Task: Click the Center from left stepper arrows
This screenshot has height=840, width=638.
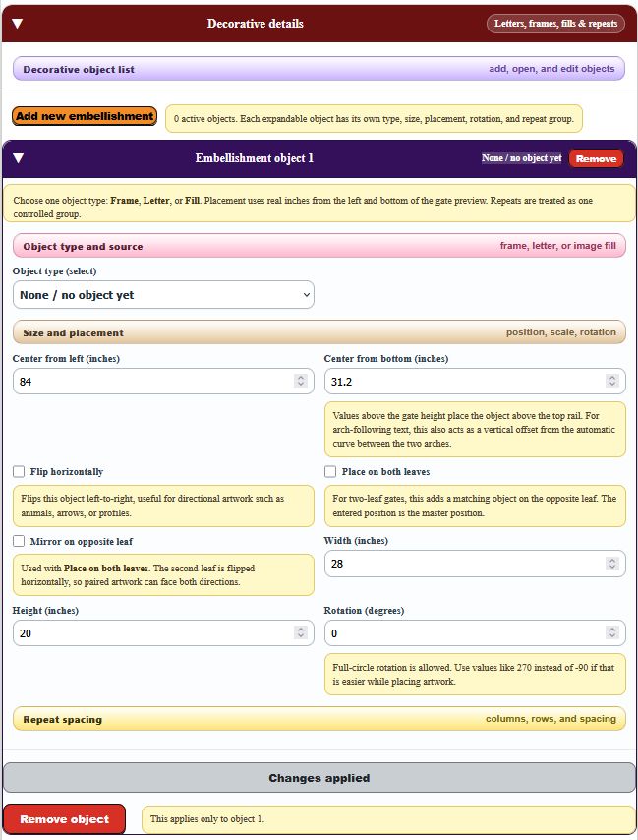Action: pyautogui.click(x=301, y=381)
